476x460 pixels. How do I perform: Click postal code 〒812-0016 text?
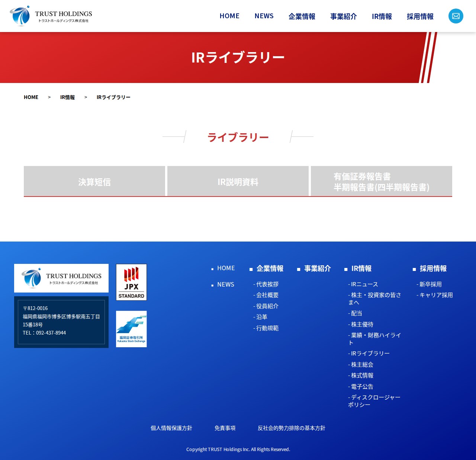click(x=35, y=308)
